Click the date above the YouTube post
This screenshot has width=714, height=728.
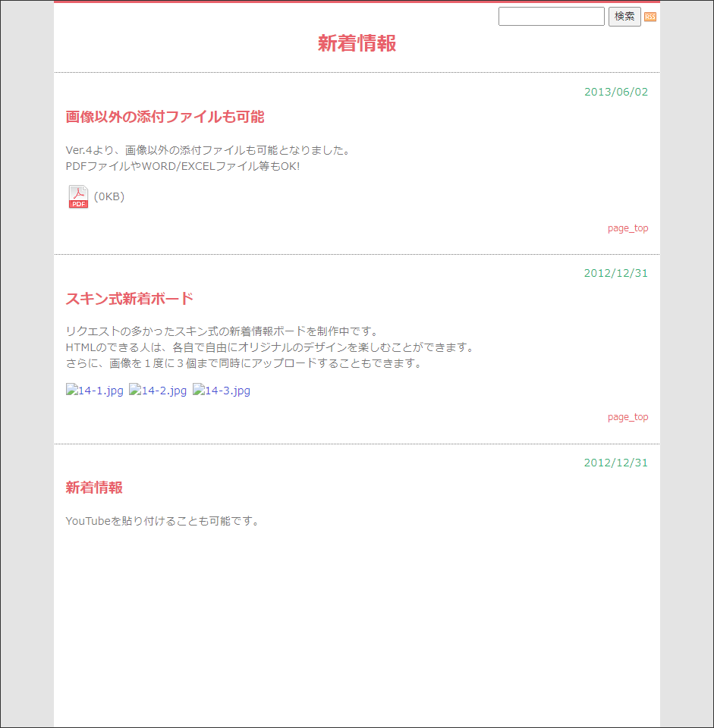[x=616, y=463]
